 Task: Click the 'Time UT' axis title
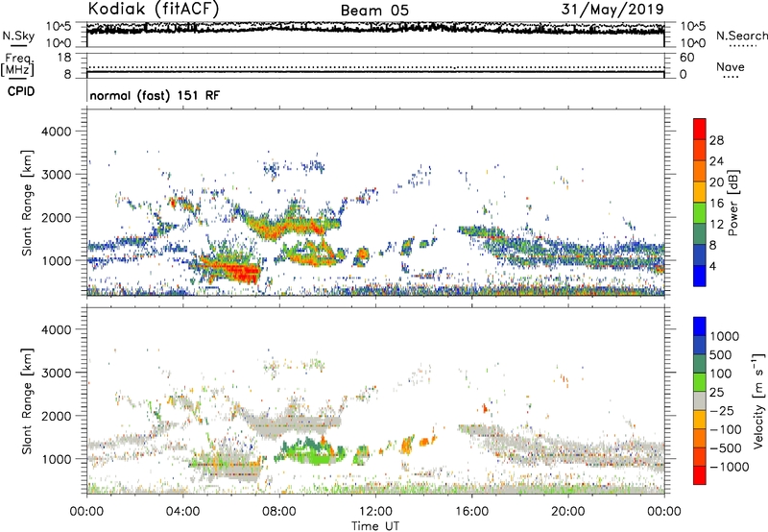[x=375, y=526]
